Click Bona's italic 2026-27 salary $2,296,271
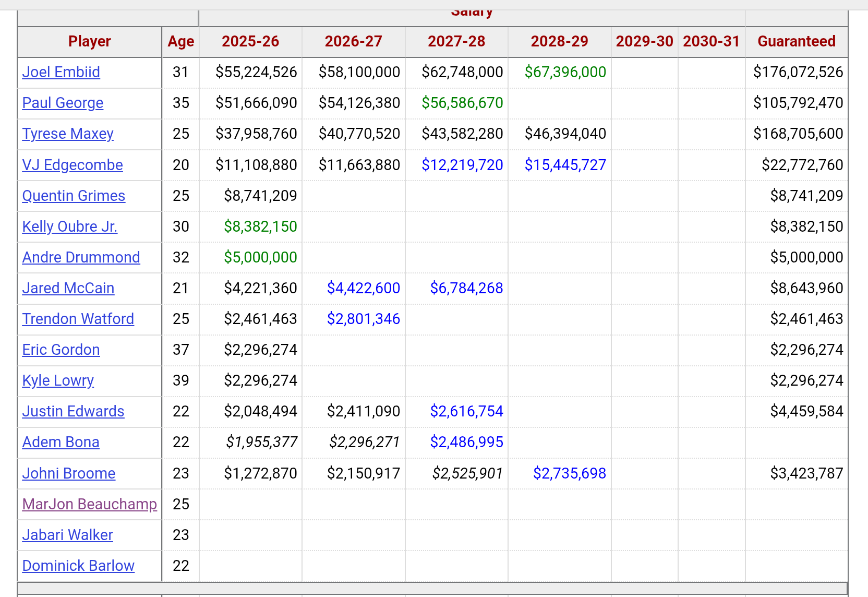868x597 pixels. pyautogui.click(x=365, y=442)
